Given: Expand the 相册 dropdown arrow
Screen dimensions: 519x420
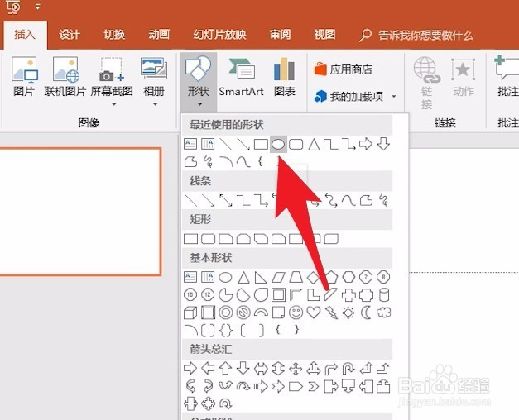Looking at the screenshot, I should click(155, 104).
